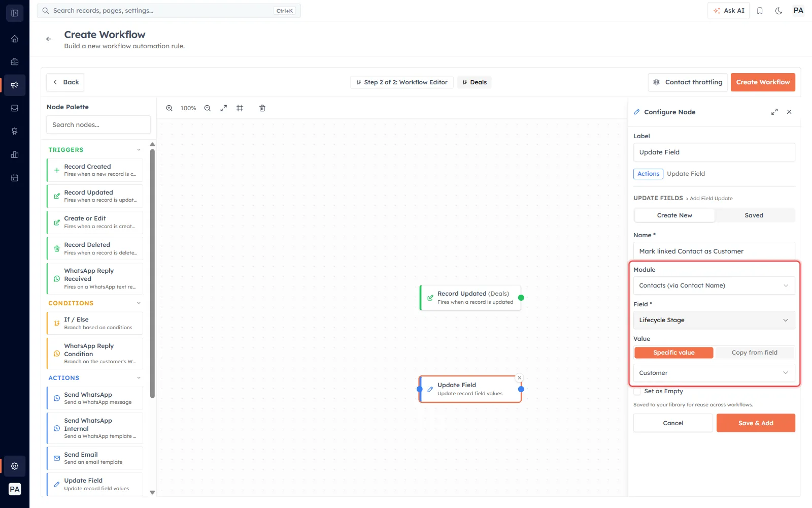This screenshot has height=508, width=812.
Task: Click the Deals module tag
Action: click(x=474, y=82)
